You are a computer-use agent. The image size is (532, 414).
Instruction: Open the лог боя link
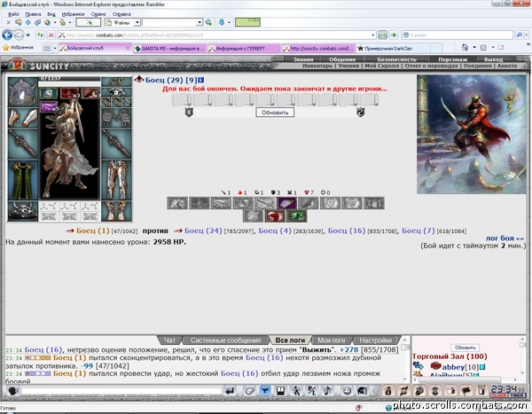505,238
